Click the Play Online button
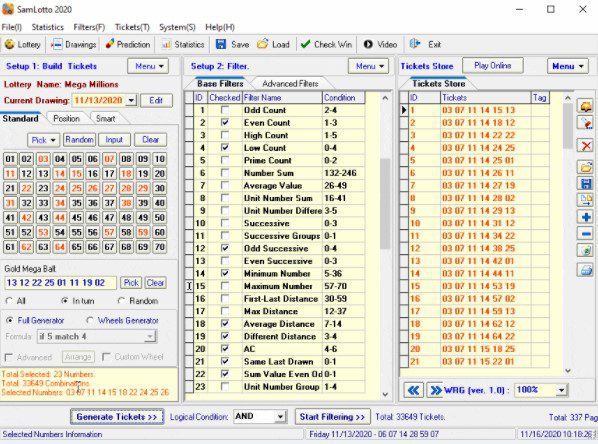The image size is (598, 444). point(493,66)
